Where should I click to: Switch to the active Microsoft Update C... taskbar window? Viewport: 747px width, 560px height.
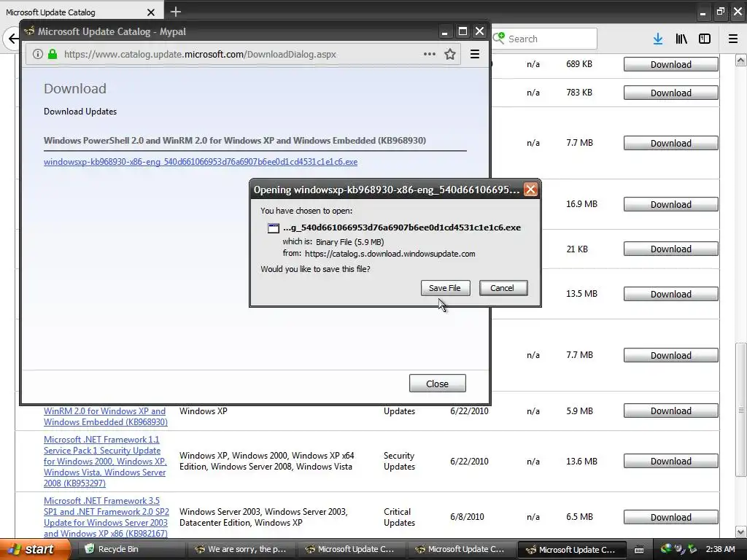571,550
